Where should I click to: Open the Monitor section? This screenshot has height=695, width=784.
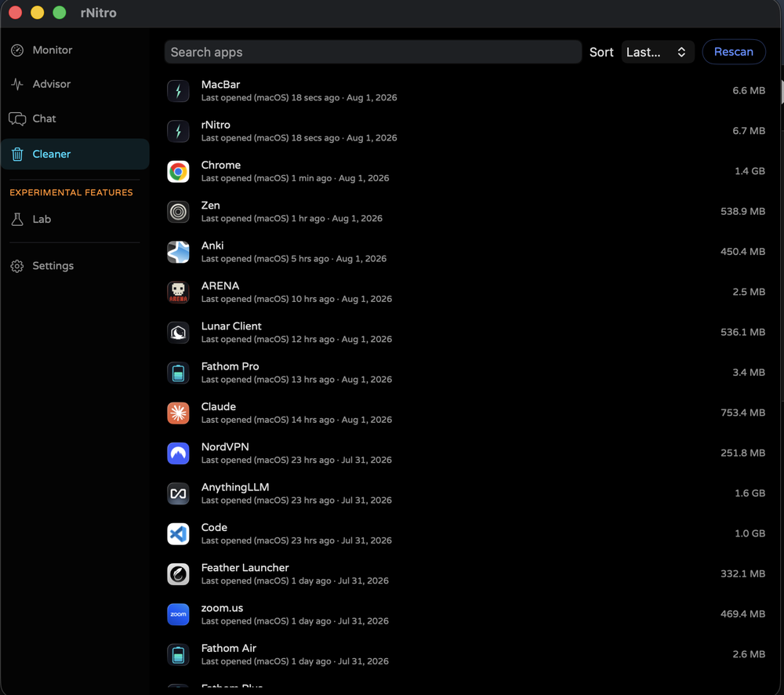(x=75, y=50)
